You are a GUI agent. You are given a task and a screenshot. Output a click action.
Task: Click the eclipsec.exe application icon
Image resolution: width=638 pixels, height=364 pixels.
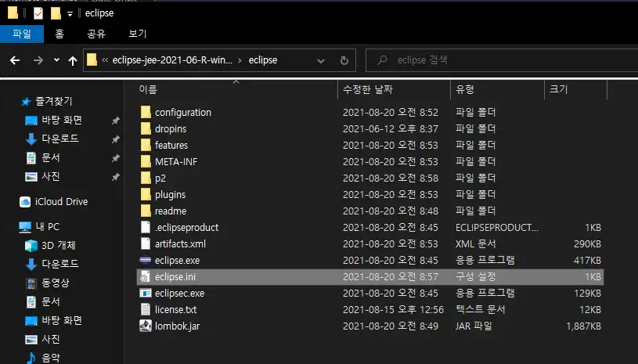(x=146, y=293)
